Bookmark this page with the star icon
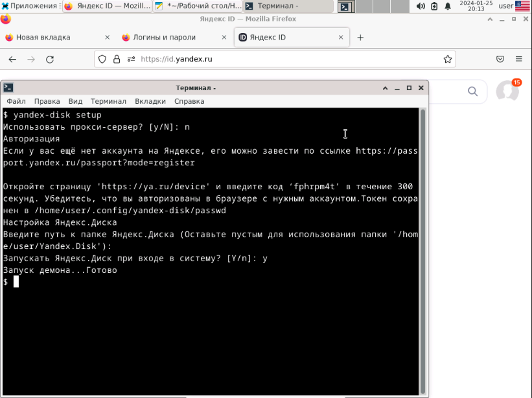Viewport: 532px width, 398px height. coord(448,59)
